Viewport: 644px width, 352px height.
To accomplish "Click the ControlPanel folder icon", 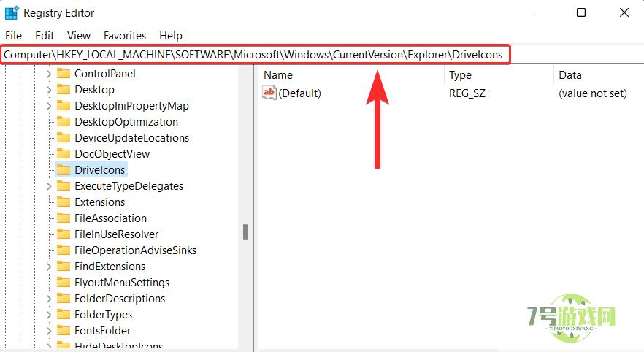I will [x=64, y=73].
